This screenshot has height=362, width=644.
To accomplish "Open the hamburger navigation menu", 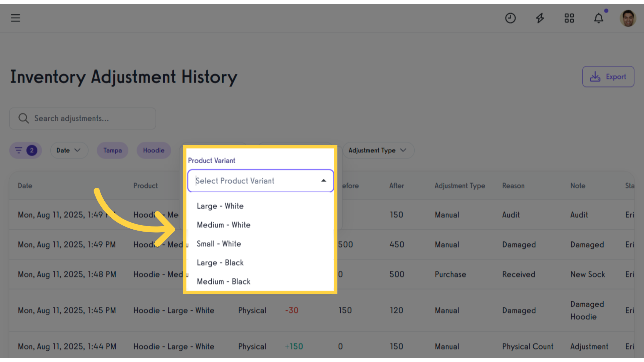I will pos(15,18).
